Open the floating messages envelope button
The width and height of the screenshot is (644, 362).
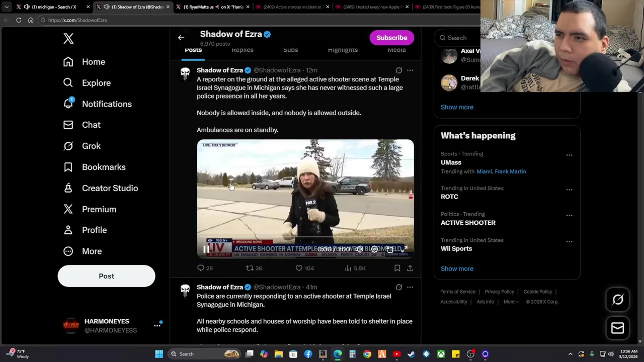[618, 328]
